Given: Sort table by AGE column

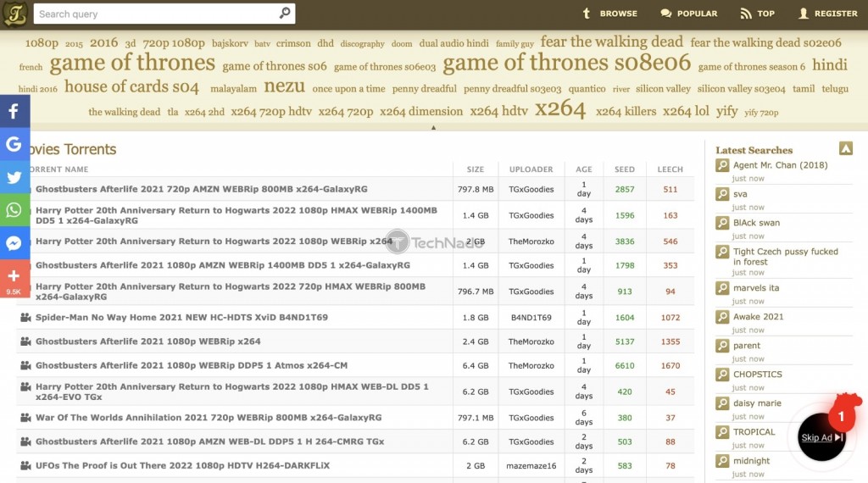Looking at the screenshot, I should (583, 169).
